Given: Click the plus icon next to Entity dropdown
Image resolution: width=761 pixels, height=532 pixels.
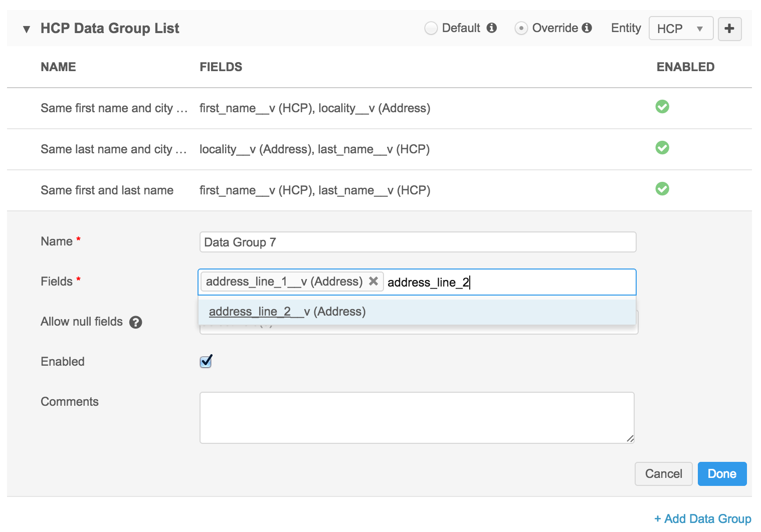Looking at the screenshot, I should point(729,29).
